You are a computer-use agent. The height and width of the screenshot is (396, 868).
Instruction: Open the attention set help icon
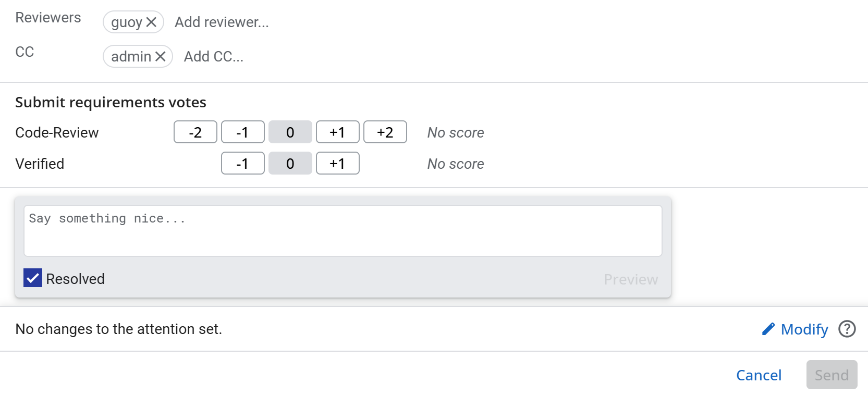[x=847, y=329]
